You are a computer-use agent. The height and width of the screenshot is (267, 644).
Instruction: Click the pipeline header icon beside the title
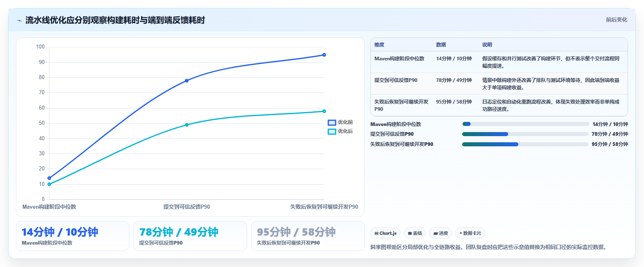[19, 20]
